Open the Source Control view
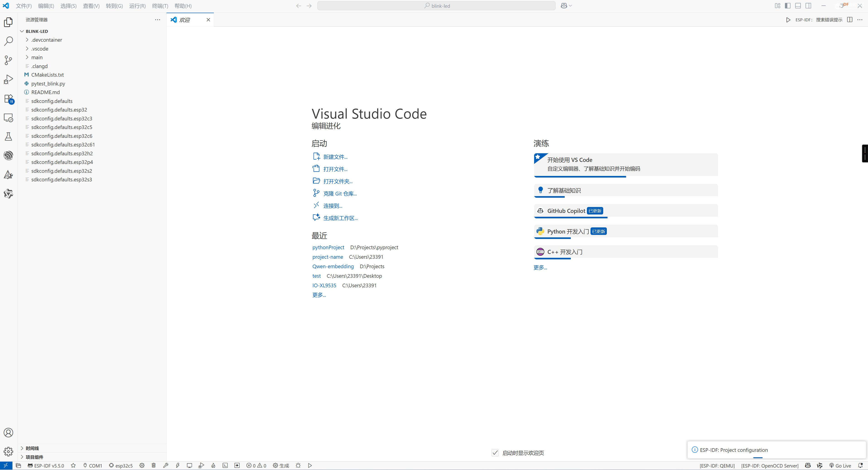The image size is (868, 470). coord(8,60)
